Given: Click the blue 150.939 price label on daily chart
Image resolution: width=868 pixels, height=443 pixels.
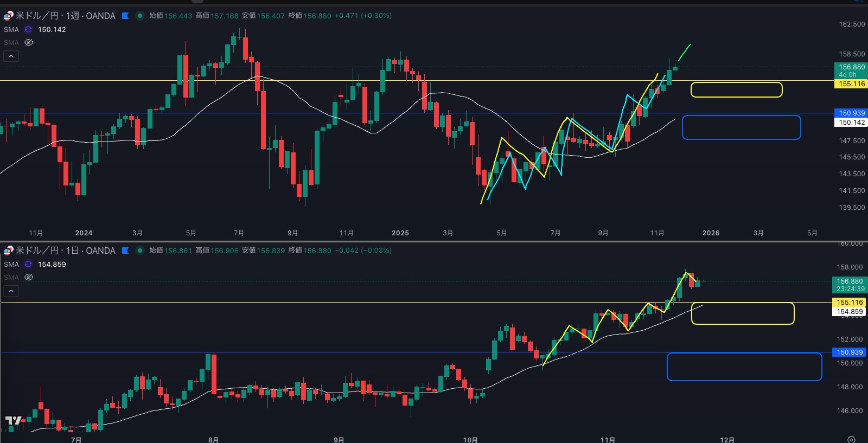Looking at the screenshot, I should point(849,352).
